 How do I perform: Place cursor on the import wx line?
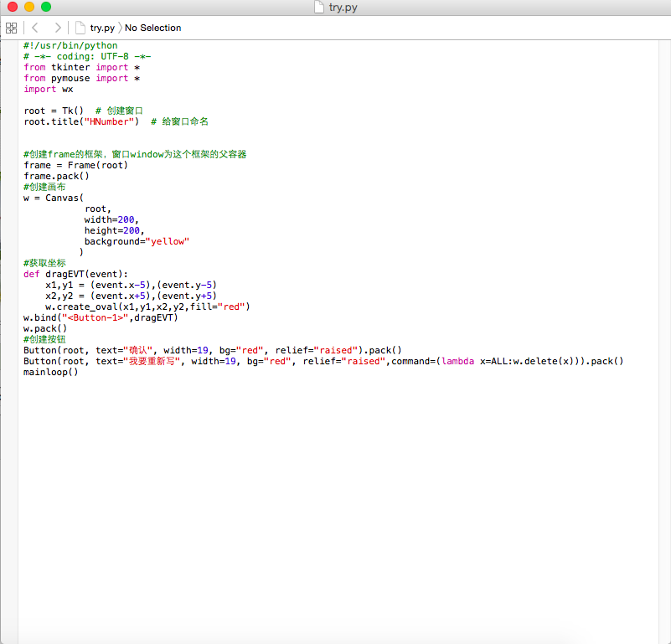point(49,89)
